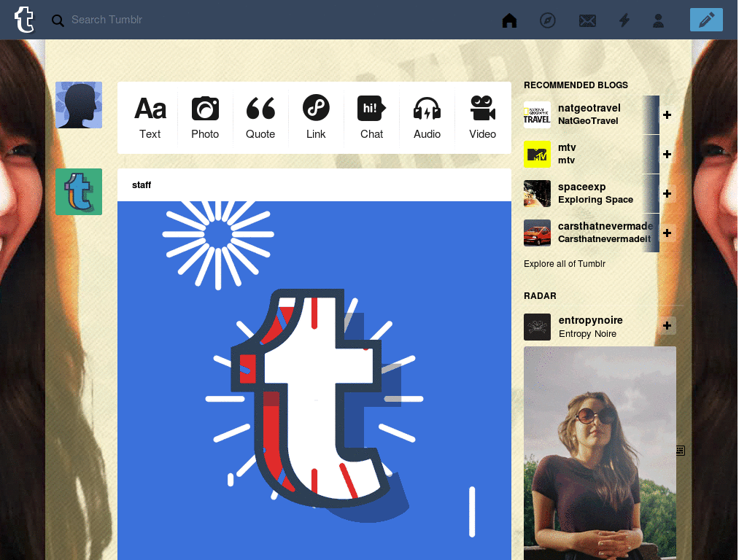Create a new Chat post
The height and width of the screenshot is (560, 747).
coord(371,117)
